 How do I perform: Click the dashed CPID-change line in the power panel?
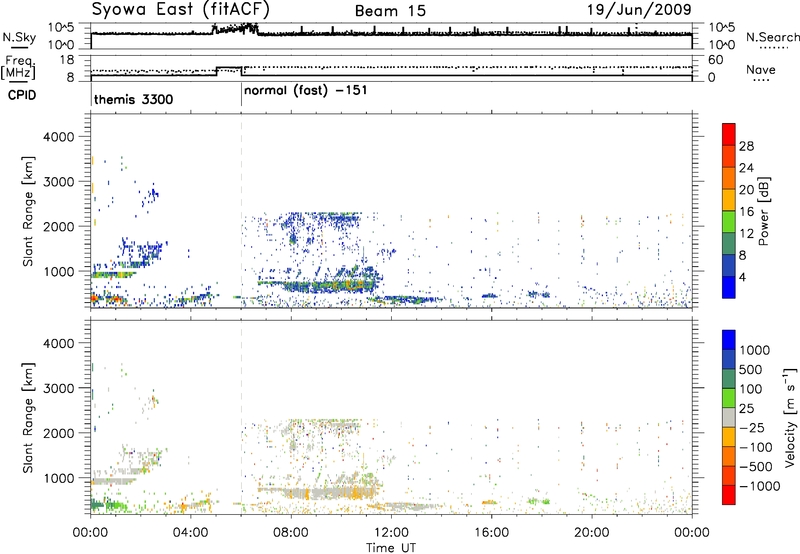[x=241, y=210]
